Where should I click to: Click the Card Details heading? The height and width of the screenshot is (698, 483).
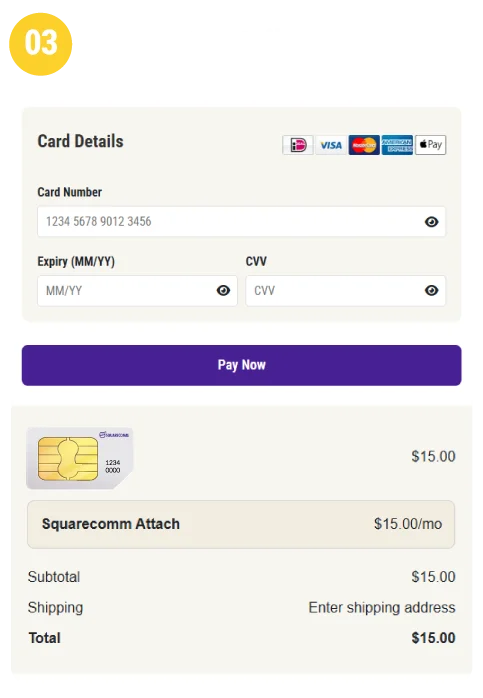81,141
